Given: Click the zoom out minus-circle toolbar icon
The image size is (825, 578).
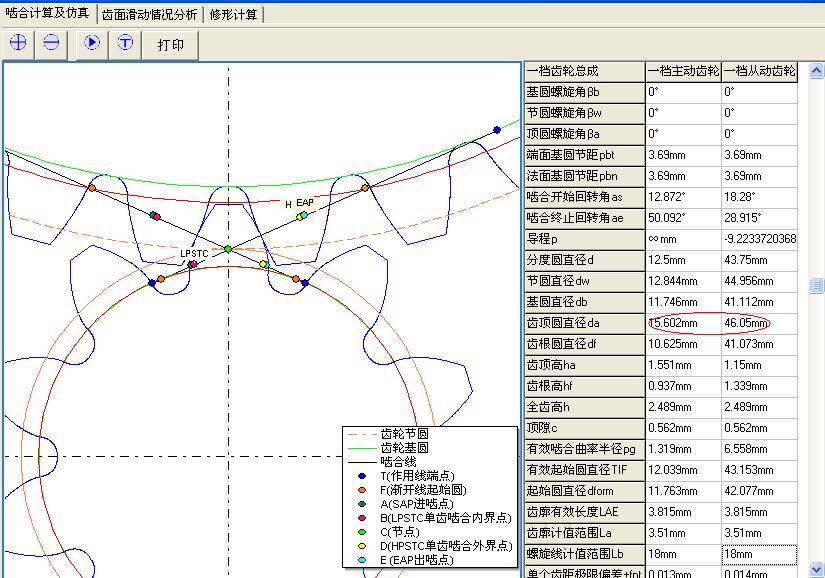Looking at the screenshot, I should pyautogui.click(x=51, y=44).
